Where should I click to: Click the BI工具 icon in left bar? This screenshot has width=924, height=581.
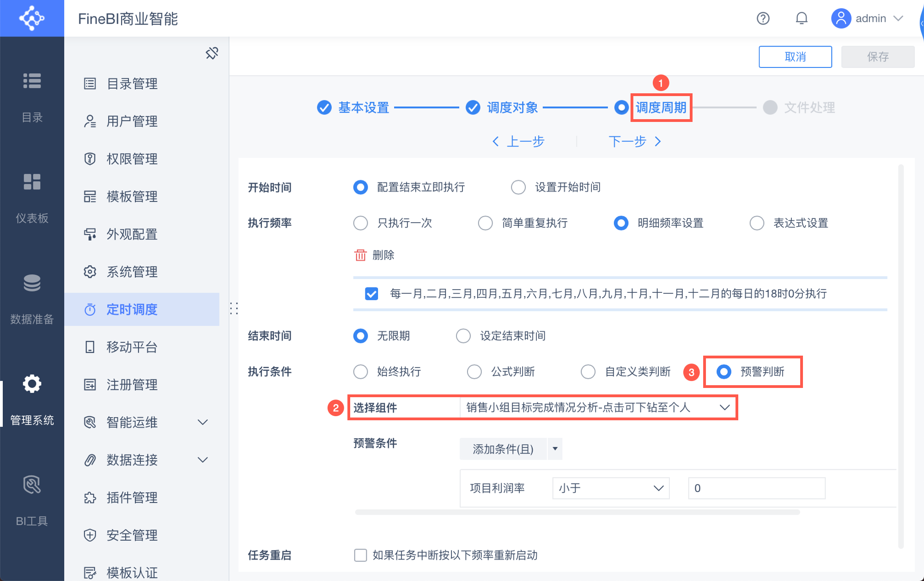[32, 485]
